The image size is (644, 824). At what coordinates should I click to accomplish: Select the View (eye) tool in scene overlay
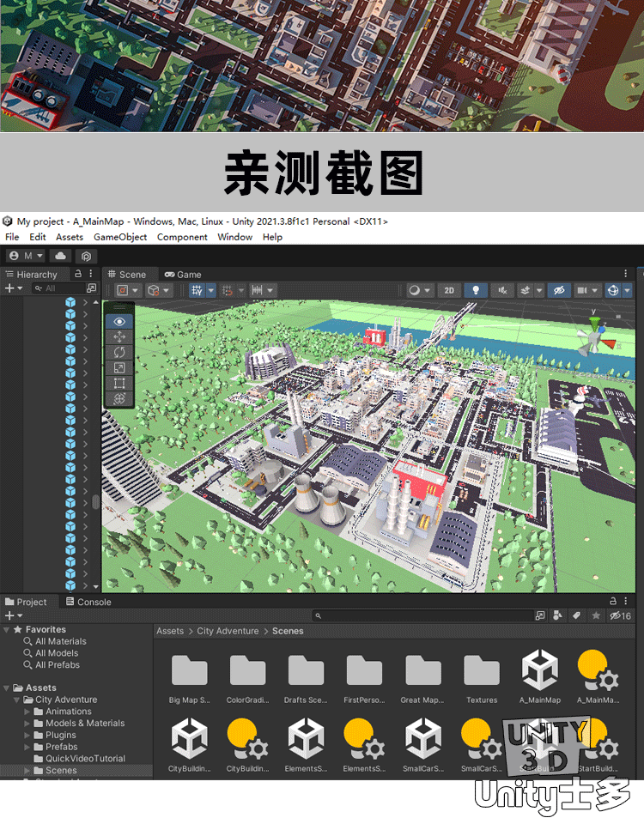pyautogui.click(x=119, y=322)
